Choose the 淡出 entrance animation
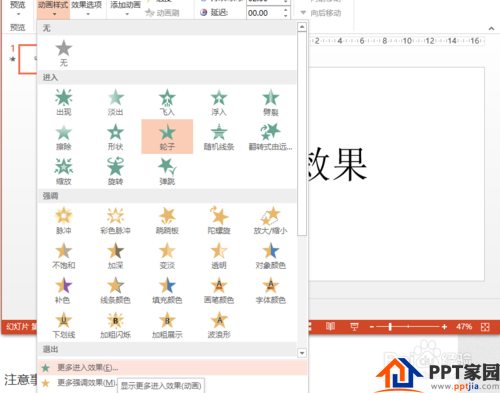Viewport: 500px width, 393px height. (x=115, y=102)
